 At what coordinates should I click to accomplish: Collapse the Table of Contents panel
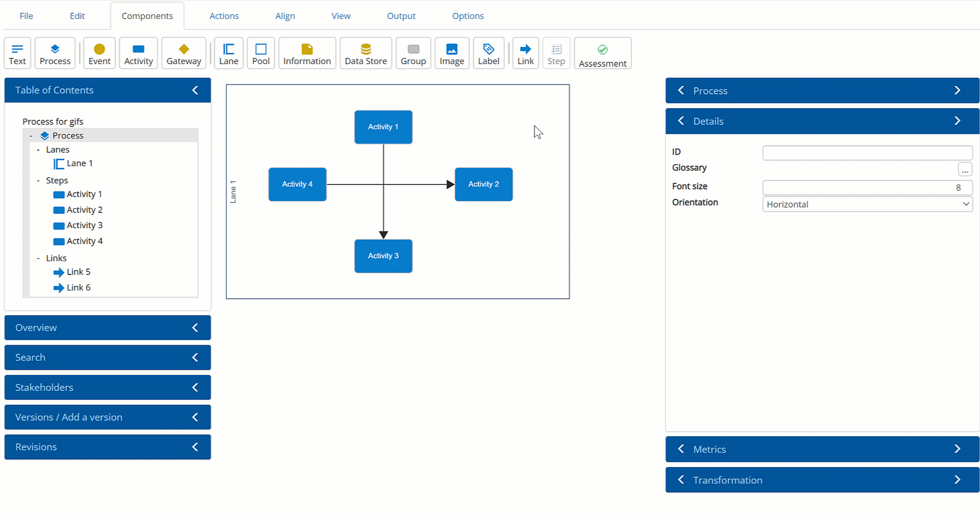[x=195, y=91]
